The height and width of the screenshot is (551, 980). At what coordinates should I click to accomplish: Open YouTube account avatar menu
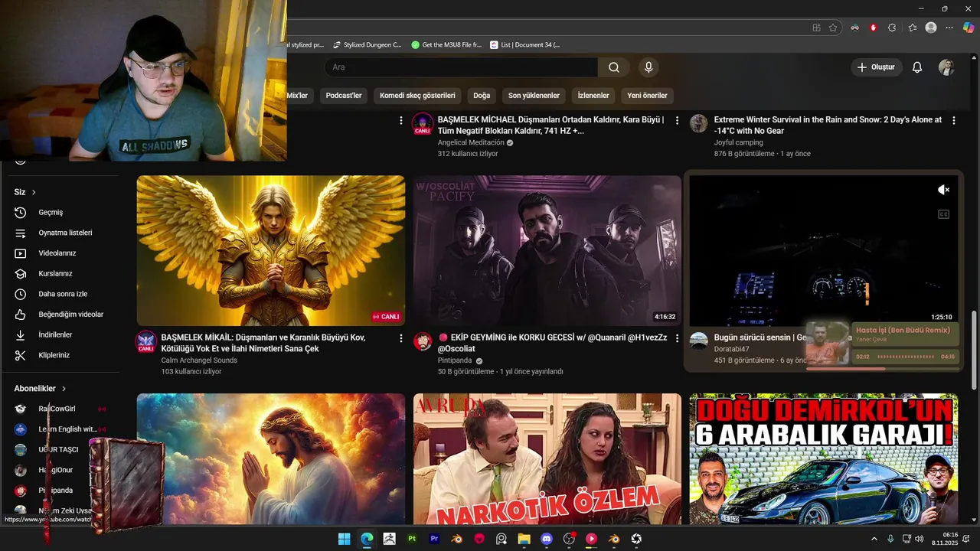pos(946,67)
